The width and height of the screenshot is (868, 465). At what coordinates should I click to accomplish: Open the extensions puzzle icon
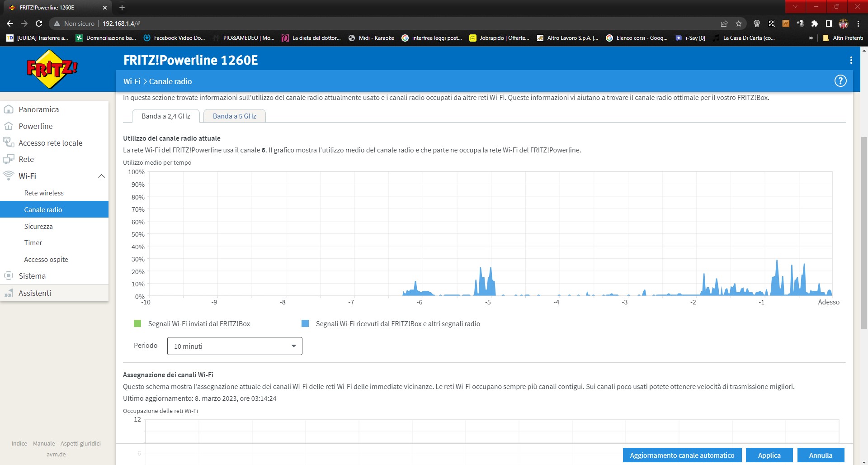tap(814, 24)
